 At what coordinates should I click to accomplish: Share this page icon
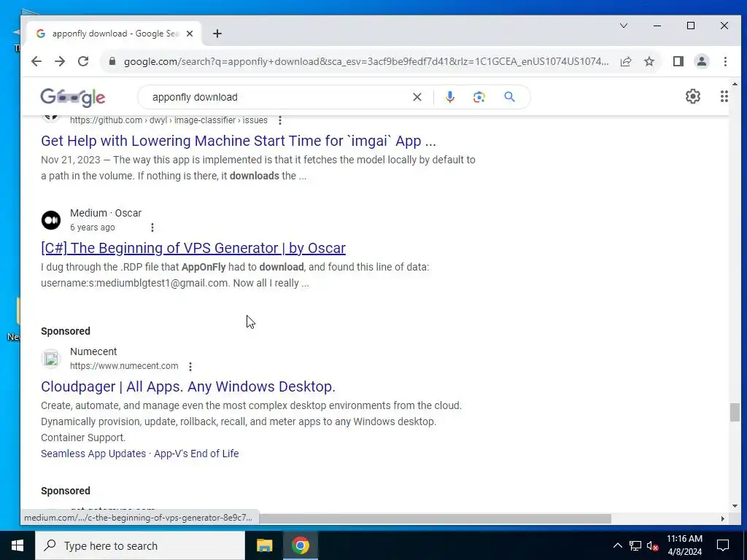[626, 61]
